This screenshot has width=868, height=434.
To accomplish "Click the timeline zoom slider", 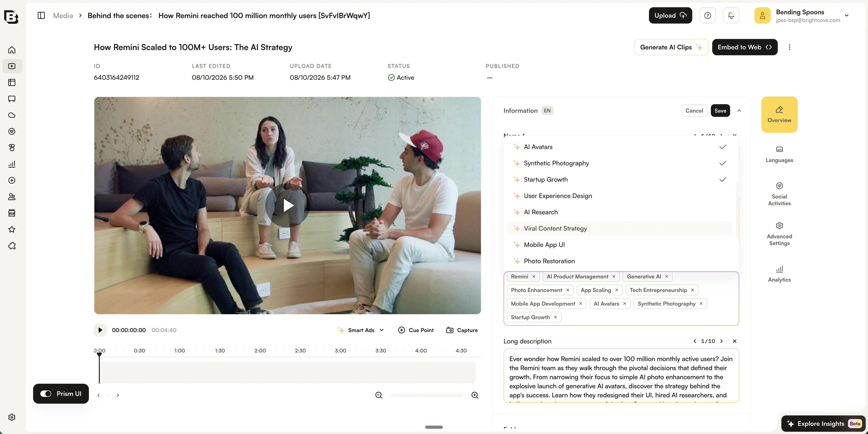I will coord(427,395).
